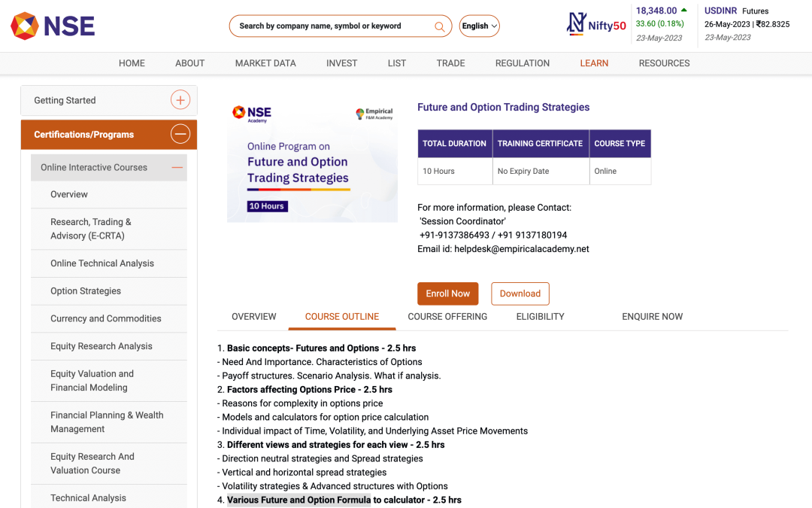Open Option Strategies course link
Screen dimensions: 812x508
[109, 291]
